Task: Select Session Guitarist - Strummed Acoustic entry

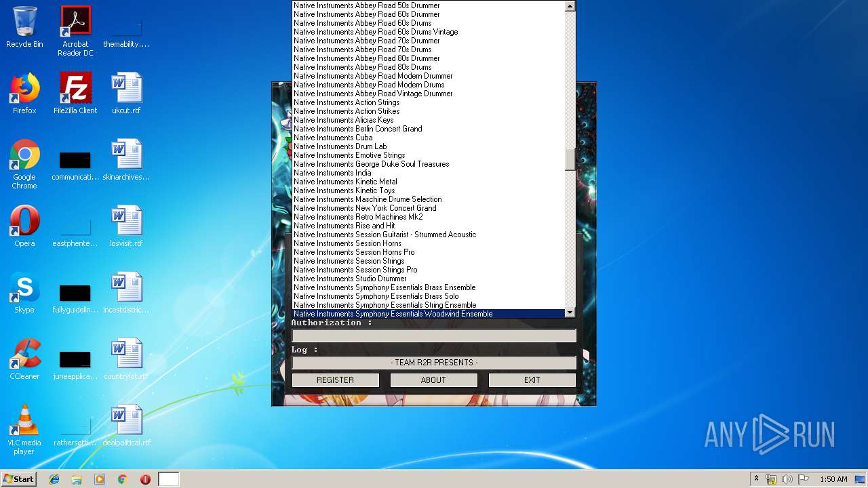Action: point(428,235)
